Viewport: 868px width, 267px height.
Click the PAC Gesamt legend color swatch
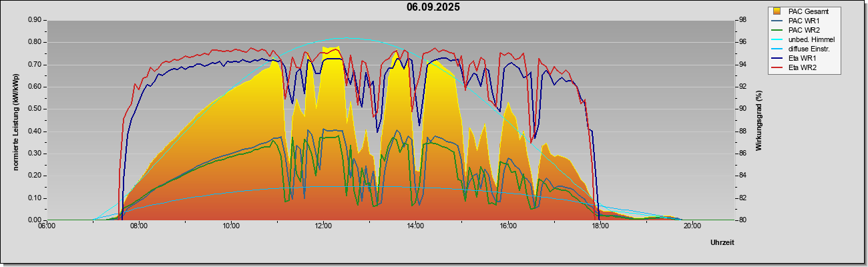[x=778, y=11]
